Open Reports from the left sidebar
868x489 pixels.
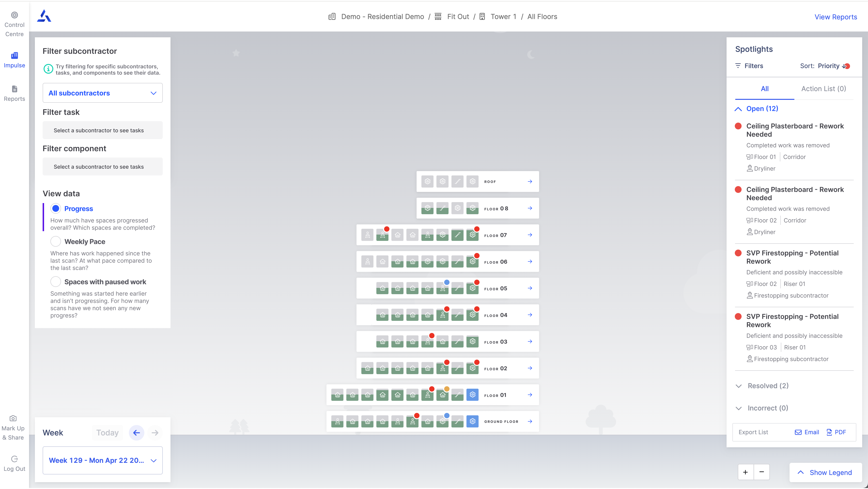[14, 93]
